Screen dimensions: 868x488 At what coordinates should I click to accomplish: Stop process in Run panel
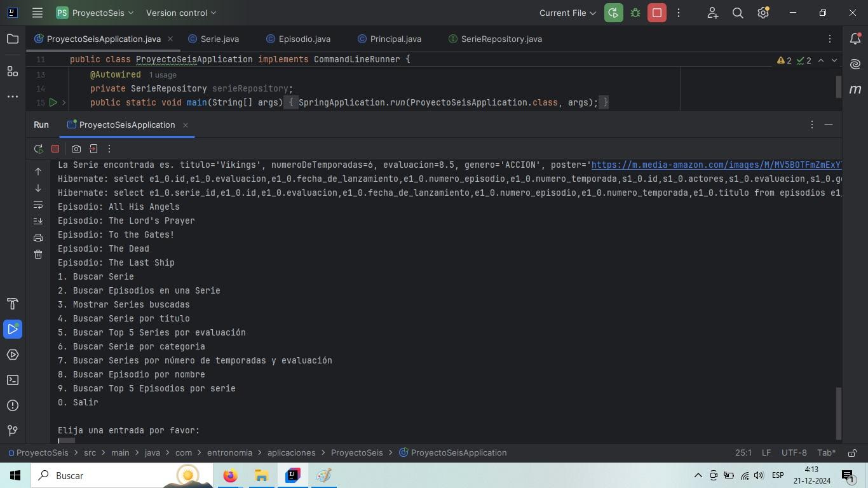pos(55,149)
